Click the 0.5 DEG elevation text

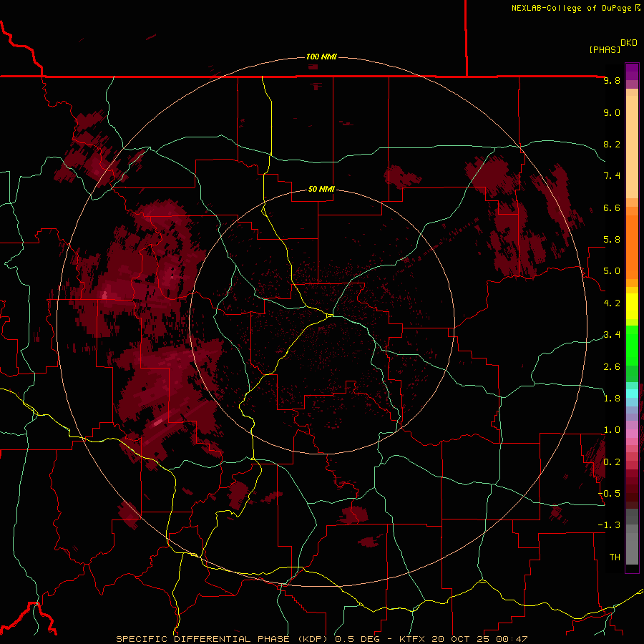(x=359, y=639)
